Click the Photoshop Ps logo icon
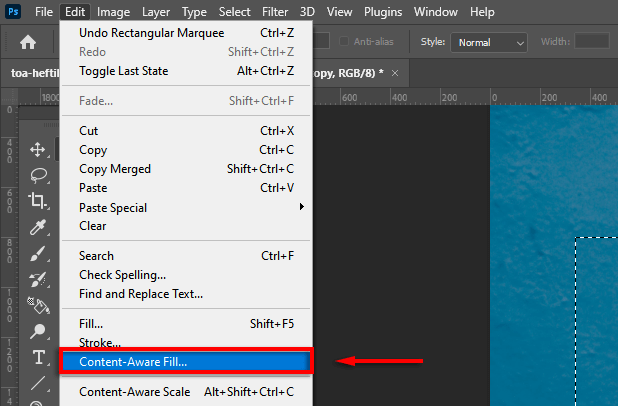Screen dimensions: 618x406 [13, 11]
